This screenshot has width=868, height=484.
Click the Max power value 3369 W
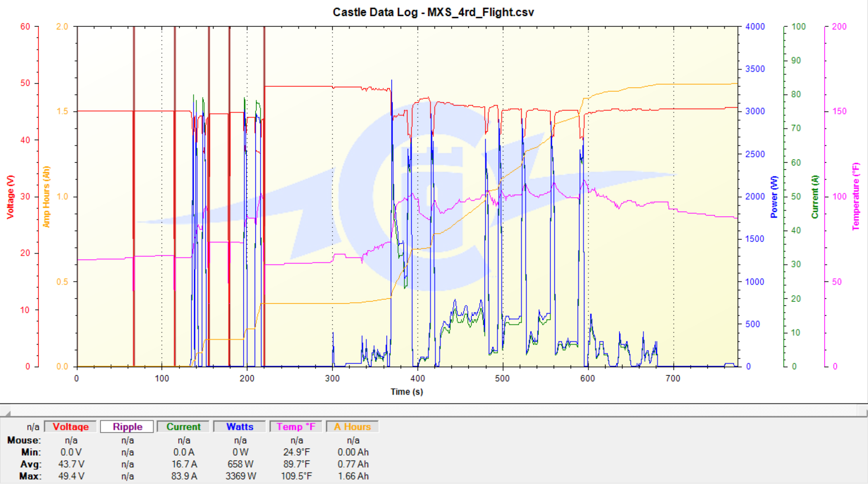[241, 476]
